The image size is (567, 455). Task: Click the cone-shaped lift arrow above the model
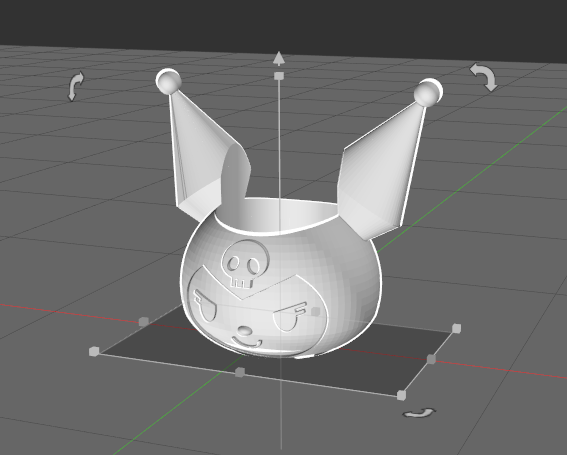point(278,59)
